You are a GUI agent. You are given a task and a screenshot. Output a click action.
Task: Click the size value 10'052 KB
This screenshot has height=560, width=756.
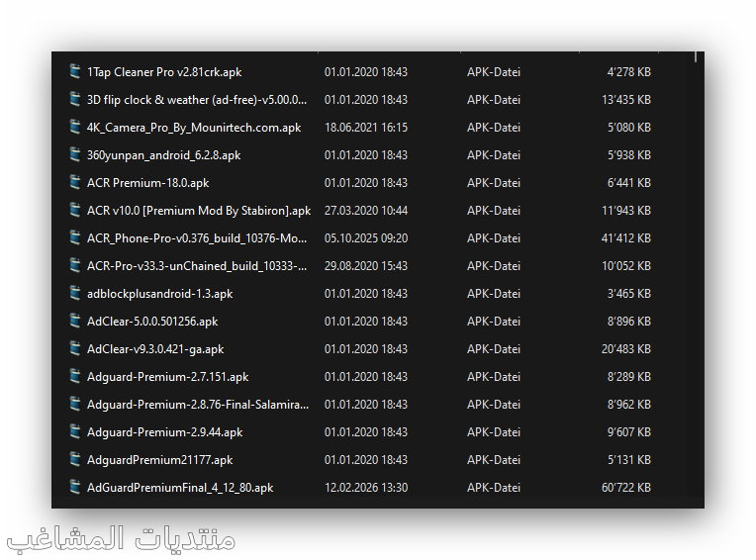(626, 266)
